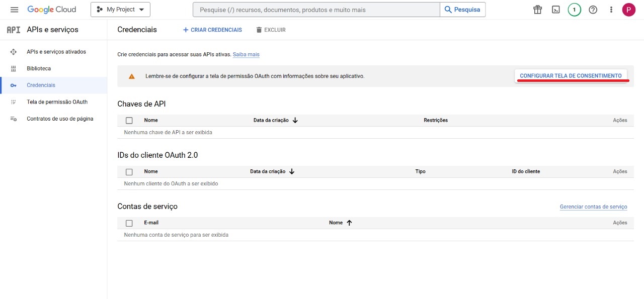
Task: Open Tela de permissão OAuth sidebar item
Action: coord(57,102)
